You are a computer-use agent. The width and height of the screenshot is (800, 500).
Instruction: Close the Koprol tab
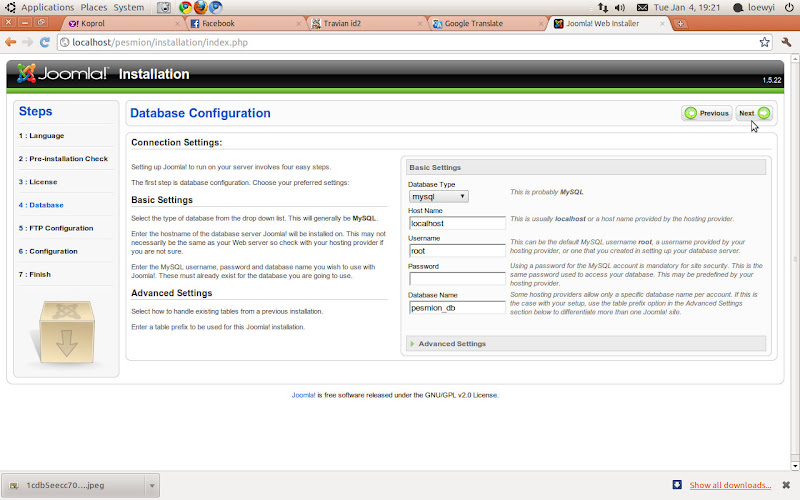click(x=177, y=23)
